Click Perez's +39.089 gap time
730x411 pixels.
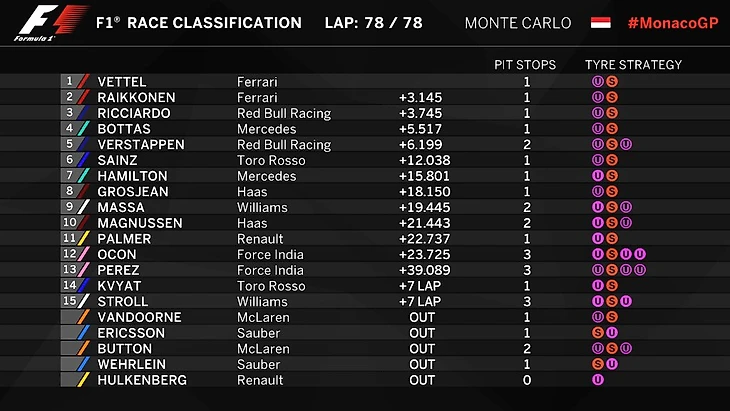tap(419, 270)
